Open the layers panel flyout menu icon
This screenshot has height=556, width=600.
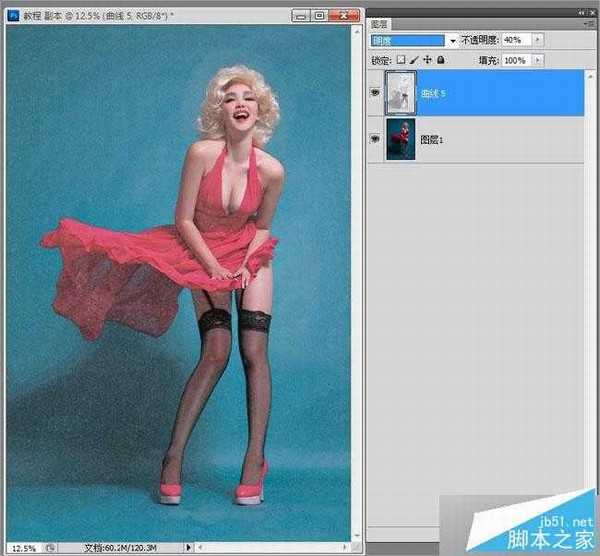585,24
